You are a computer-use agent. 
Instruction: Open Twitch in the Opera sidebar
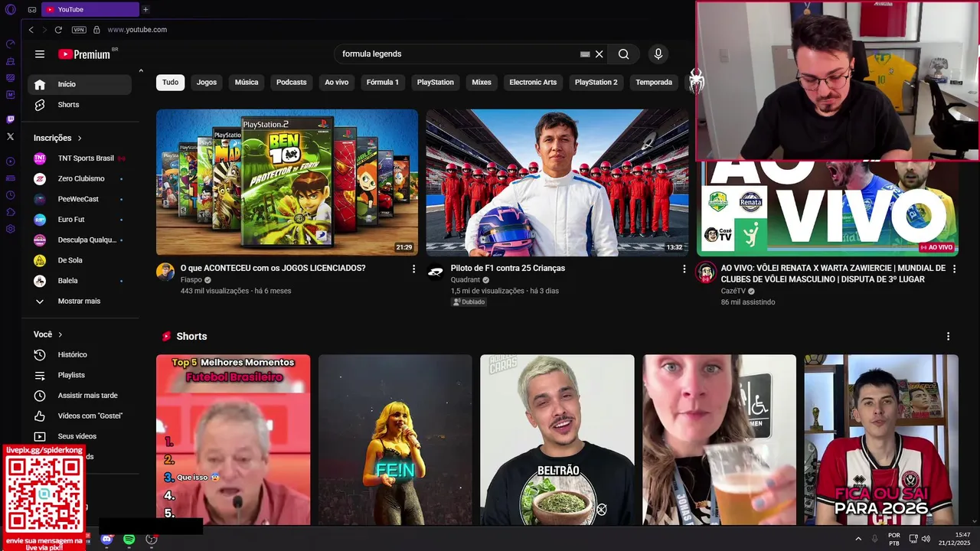point(10,119)
